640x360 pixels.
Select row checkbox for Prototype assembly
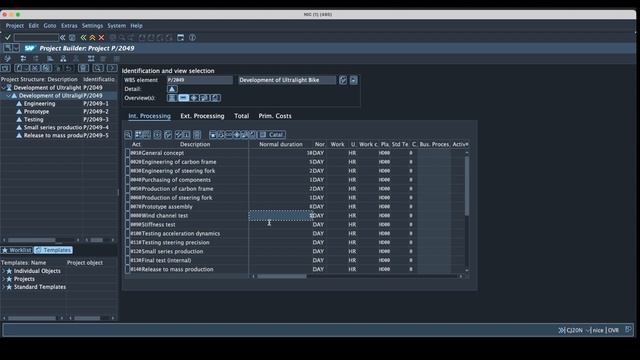tap(127, 207)
